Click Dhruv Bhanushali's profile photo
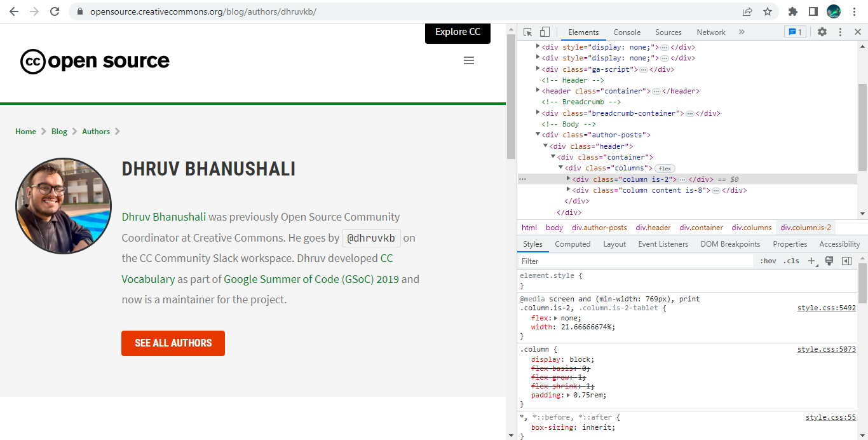The image size is (868, 440). coord(64,206)
